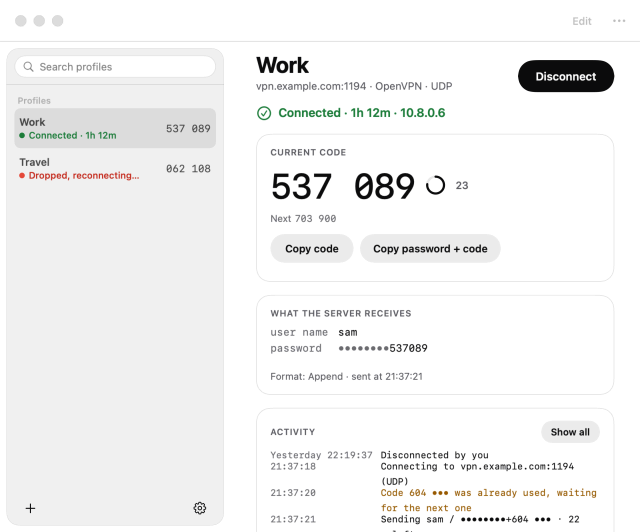Click the code countdown progress ring
Viewport: 640px width, 532px height.
436,185
